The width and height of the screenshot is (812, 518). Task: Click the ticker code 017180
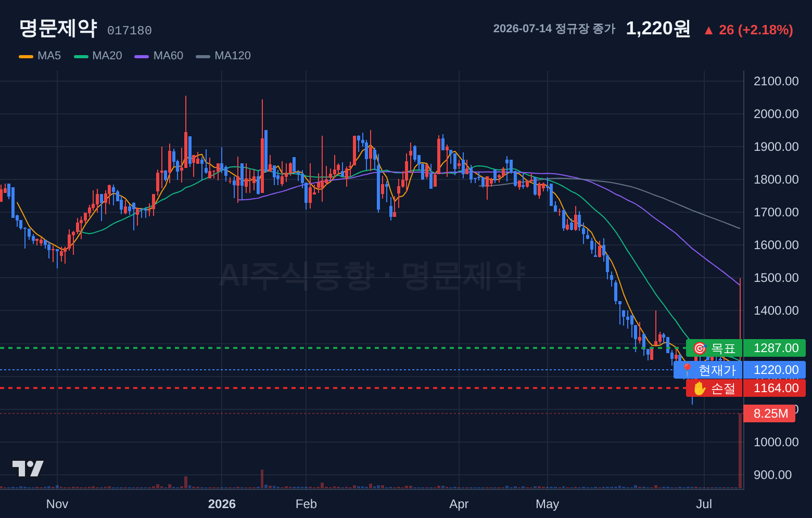tap(130, 31)
